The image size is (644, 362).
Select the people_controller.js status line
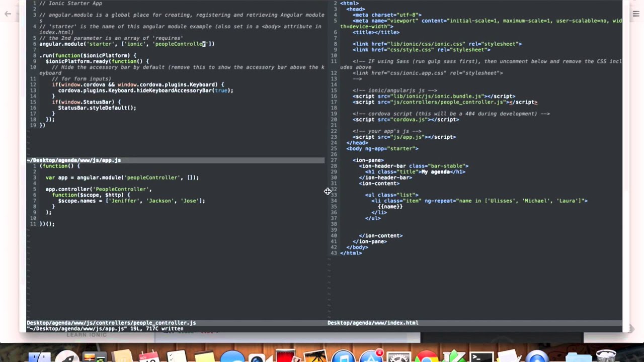(x=176, y=323)
